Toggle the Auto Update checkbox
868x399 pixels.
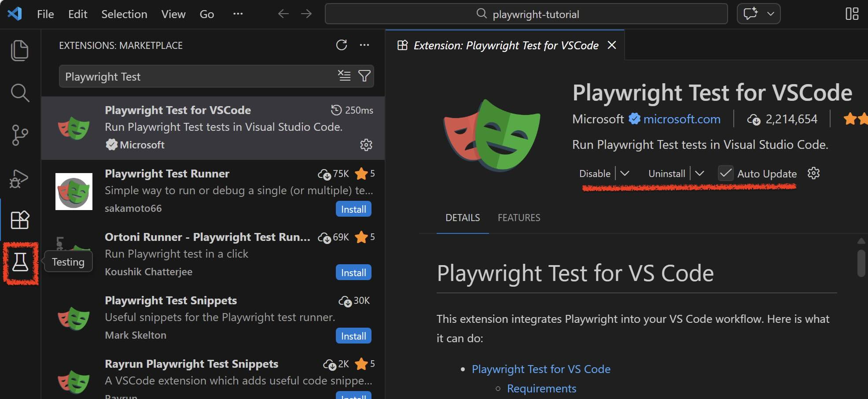click(726, 173)
